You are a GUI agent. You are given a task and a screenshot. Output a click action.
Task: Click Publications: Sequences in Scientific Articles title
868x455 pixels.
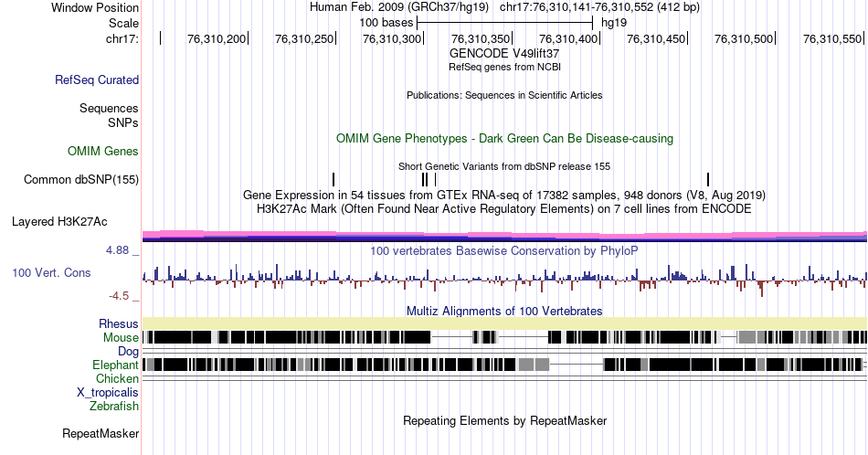pyautogui.click(x=504, y=95)
